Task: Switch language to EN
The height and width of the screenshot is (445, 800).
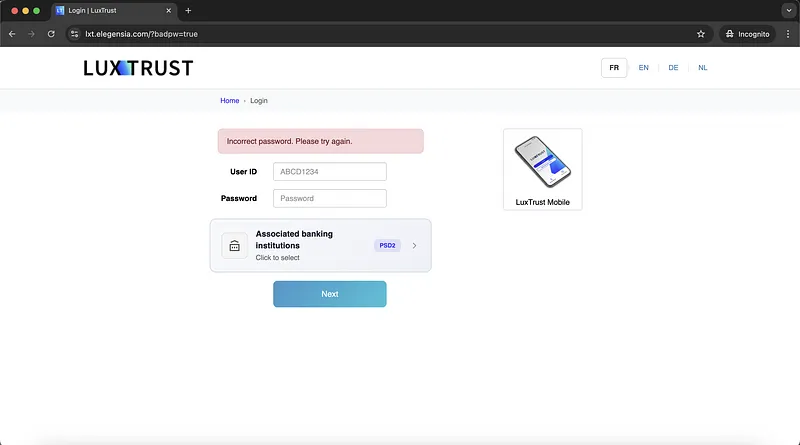Action: pos(643,67)
